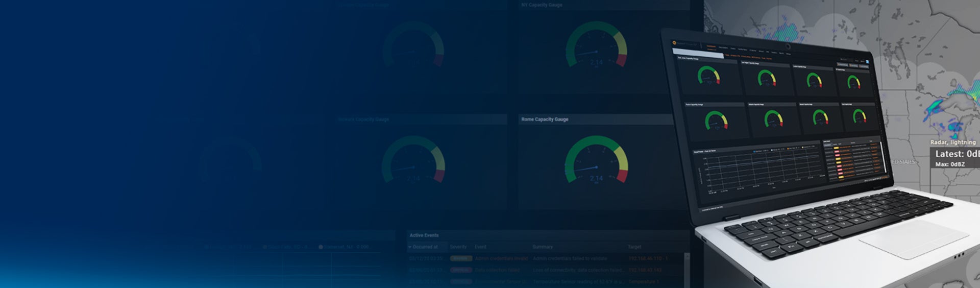Click the NY Capacity Gauge panel title
This screenshot has height=288, width=980.
[x=542, y=5]
